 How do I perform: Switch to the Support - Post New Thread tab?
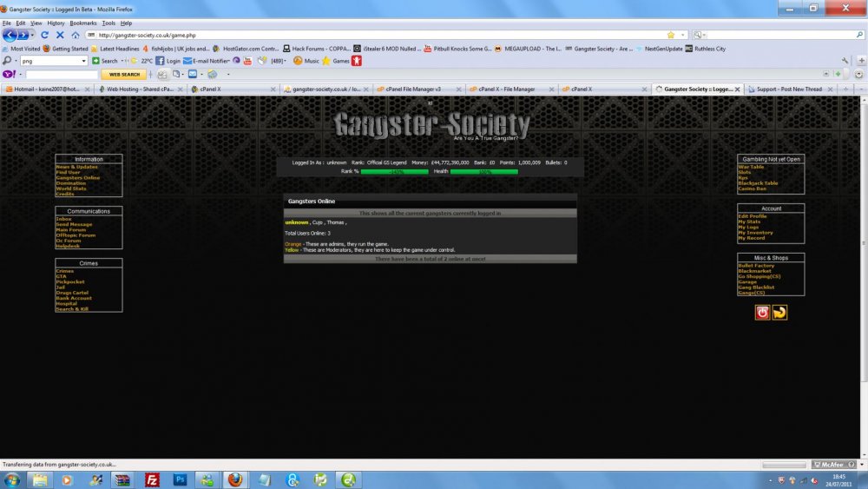click(x=788, y=89)
